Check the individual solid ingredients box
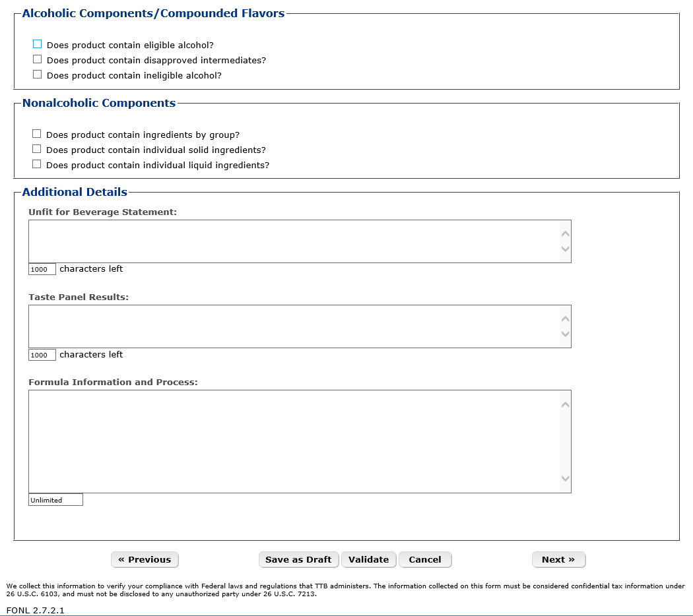693x616 pixels. tap(37, 149)
